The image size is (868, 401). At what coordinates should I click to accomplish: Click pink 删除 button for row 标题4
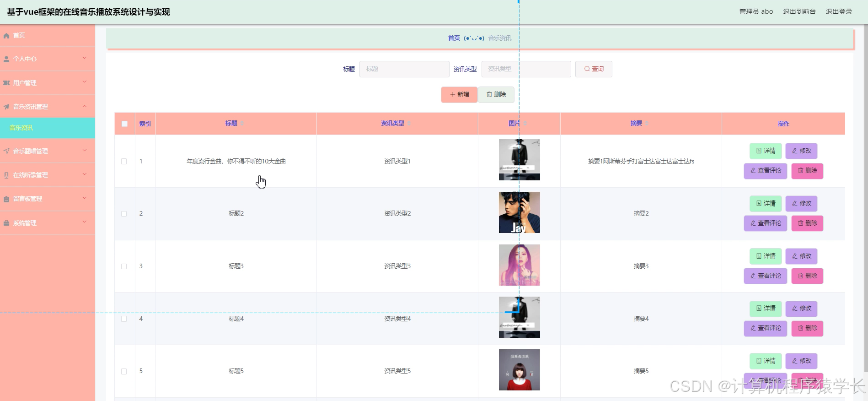tap(807, 328)
